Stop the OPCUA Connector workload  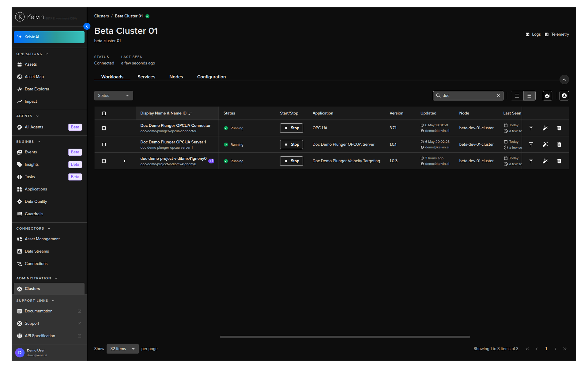point(291,128)
